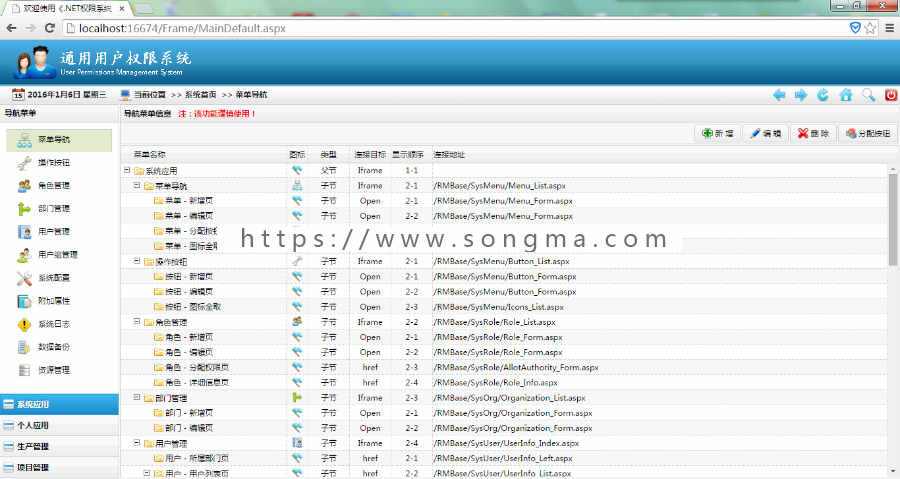The height and width of the screenshot is (479, 900).
Task: Click 菜单导航 in the breadcrumb
Action: point(251,95)
